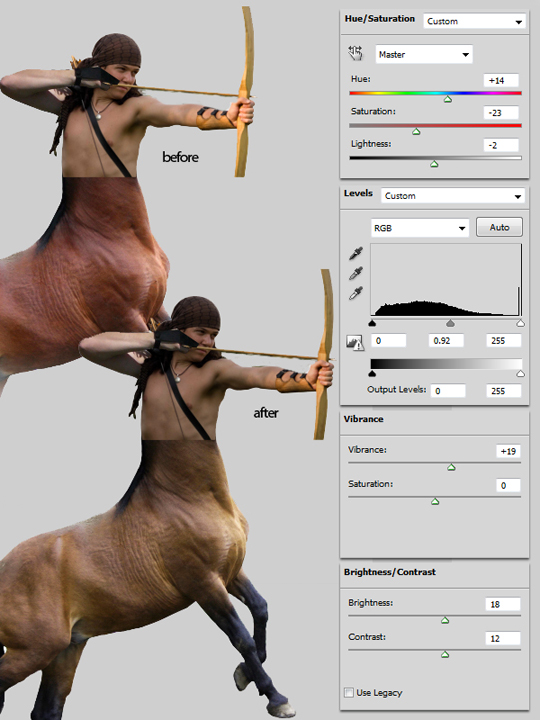Click the Saturation value field showing -23
540x720 pixels.
pyautogui.click(x=501, y=112)
